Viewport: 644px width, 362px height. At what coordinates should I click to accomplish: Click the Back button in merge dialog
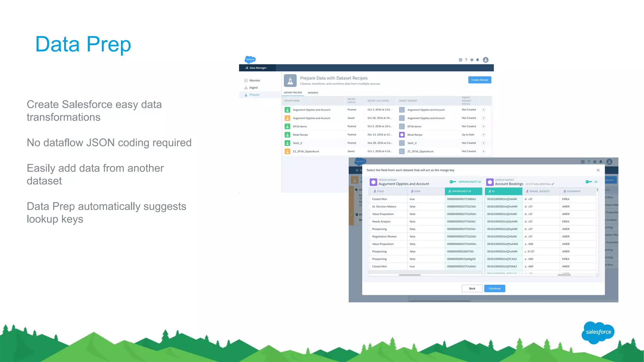[472, 288]
